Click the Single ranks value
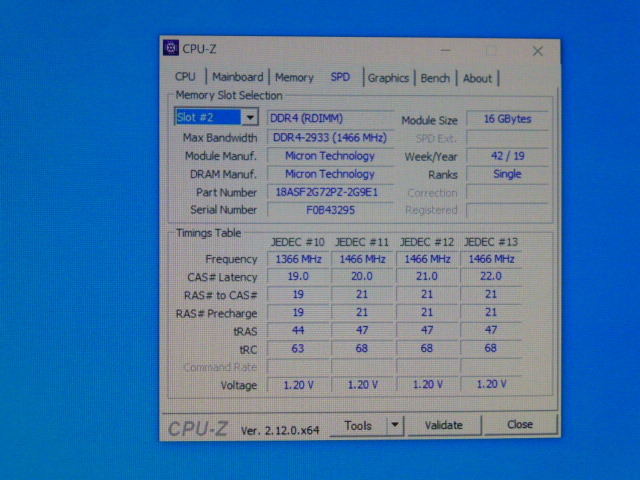Screen dimensions: 640x480 pos(507,174)
